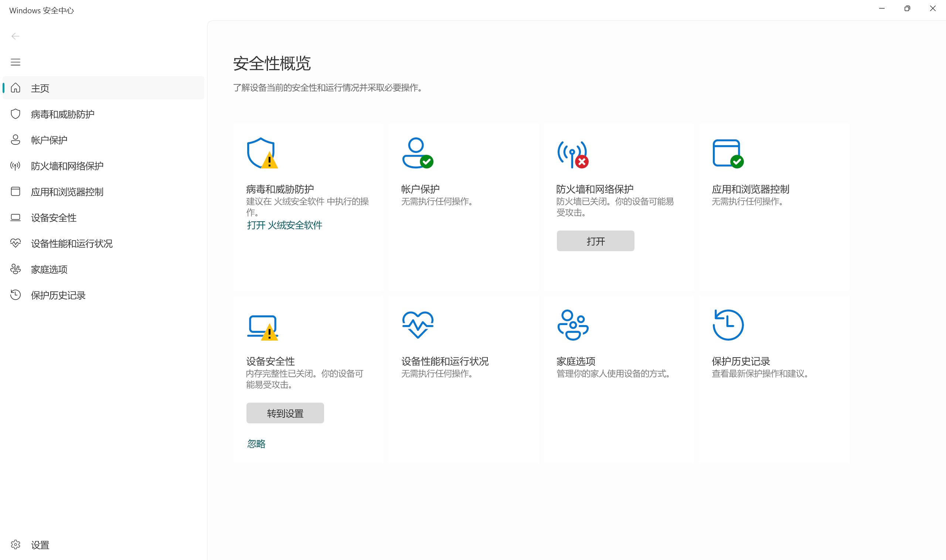Image resolution: width=946 pixels, height=560 pixels.
Task: Click the family options people icon
Action: [x=573, y=325]
